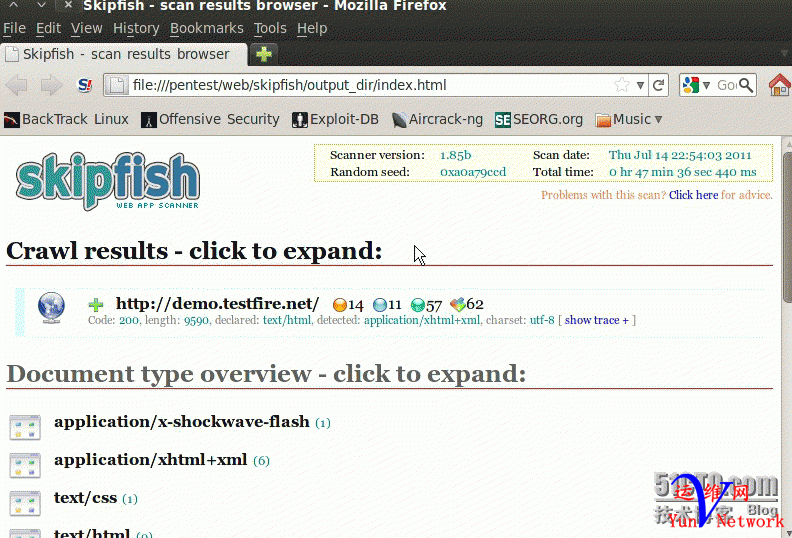Select the scan date Thu Jul 14 value
This screenshot has width=792, height=538.
(680, 155)
